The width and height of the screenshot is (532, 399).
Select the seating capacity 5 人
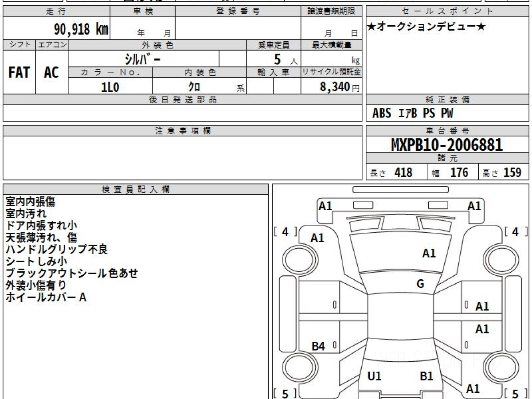286,59
